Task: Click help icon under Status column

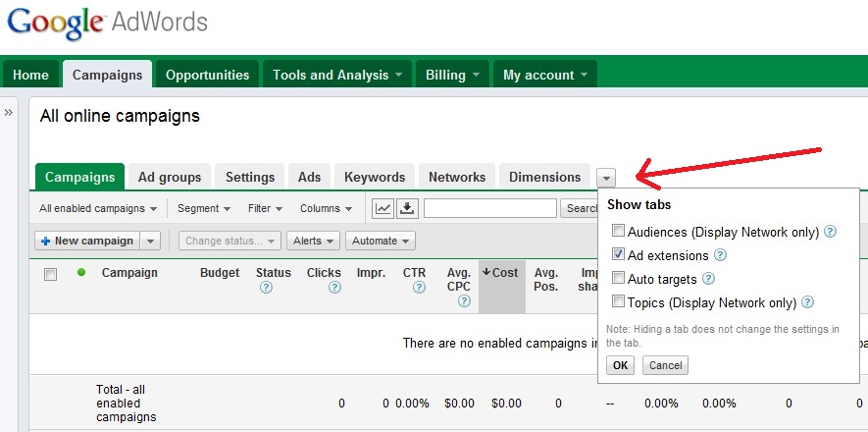Action: pos(266,288)
